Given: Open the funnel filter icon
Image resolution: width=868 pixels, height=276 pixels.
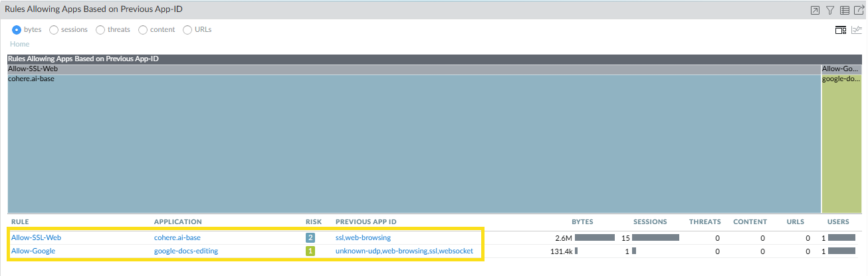Looking at the screenshot, I should click(x=830, y=10).
